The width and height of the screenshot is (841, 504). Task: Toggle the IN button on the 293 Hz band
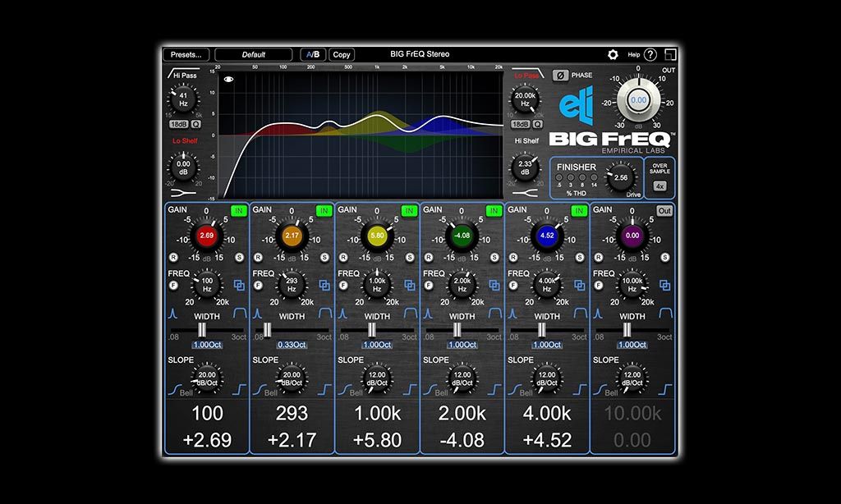pyautogui.click(x=324, y=211)
